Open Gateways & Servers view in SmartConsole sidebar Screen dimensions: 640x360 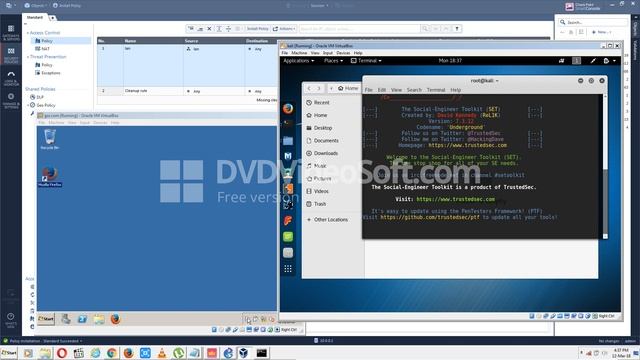tap(11, 32)
